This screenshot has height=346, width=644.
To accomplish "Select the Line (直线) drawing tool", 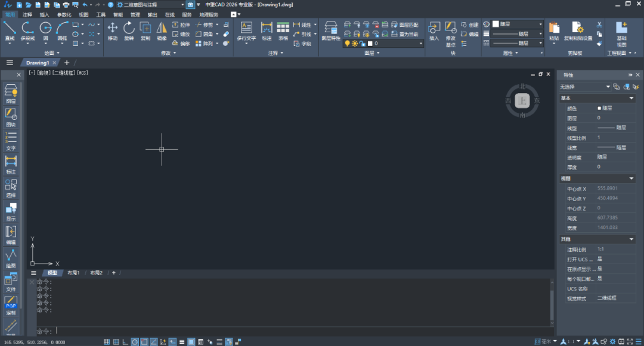I will pos(10,30).
